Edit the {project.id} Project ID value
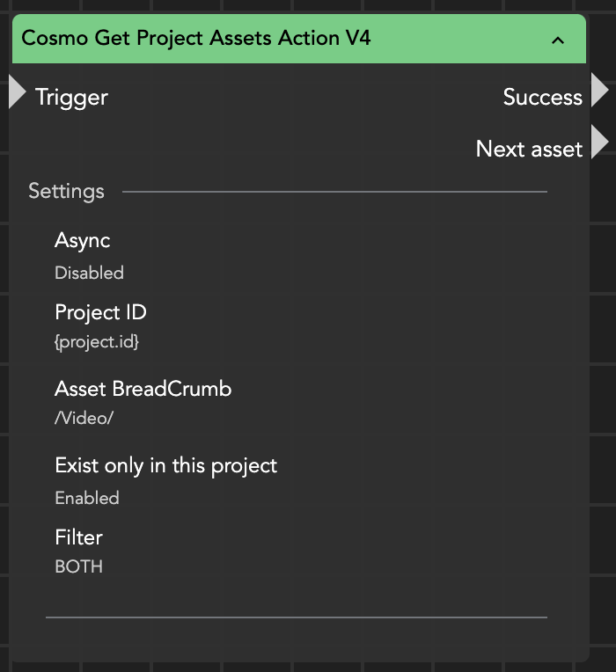 point(97,342)
